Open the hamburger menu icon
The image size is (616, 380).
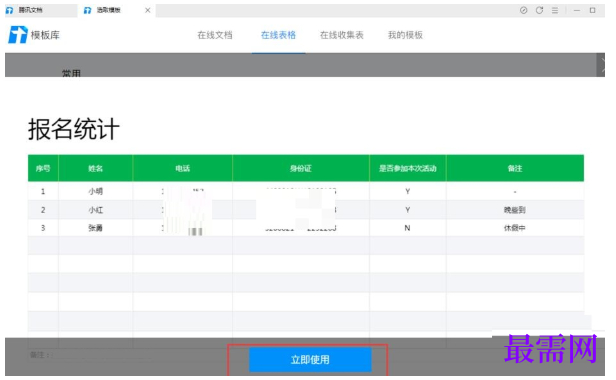click(x=555, y=10)
